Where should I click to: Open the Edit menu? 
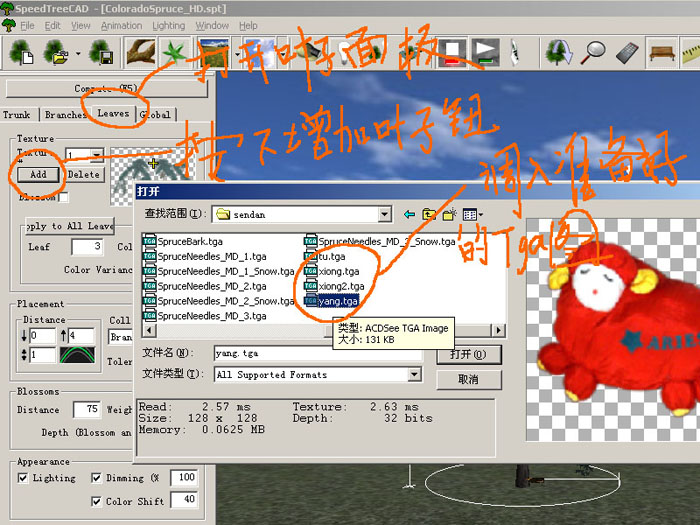[52, 26]
